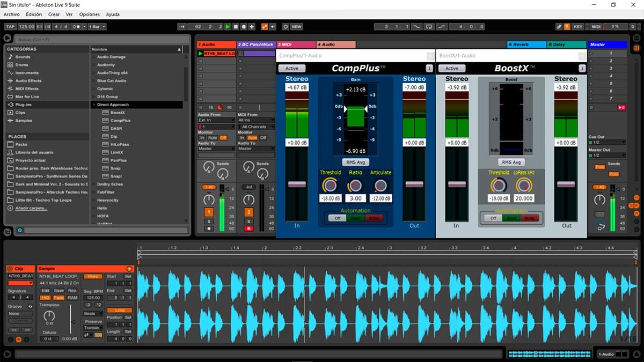This screenshot has width=644, height=362.
Task: Toggle the clip Loop switch
Action: tap(120, 311)
